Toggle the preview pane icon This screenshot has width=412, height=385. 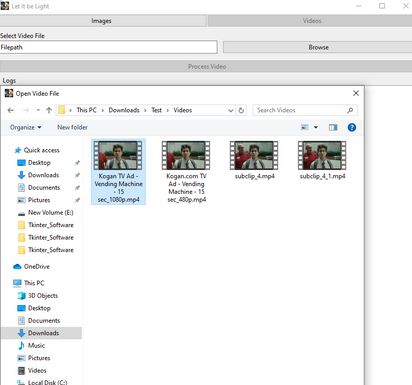[x=333, y=127]
